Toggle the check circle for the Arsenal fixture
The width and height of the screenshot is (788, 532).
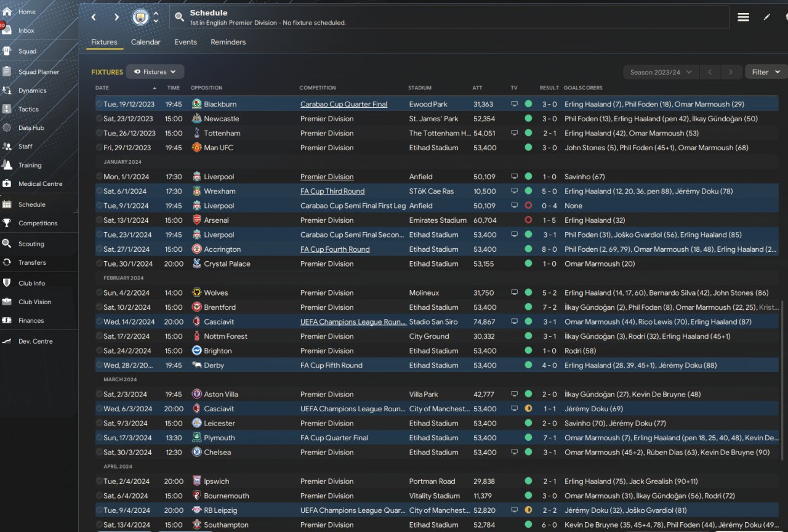(x=99, y=220)
